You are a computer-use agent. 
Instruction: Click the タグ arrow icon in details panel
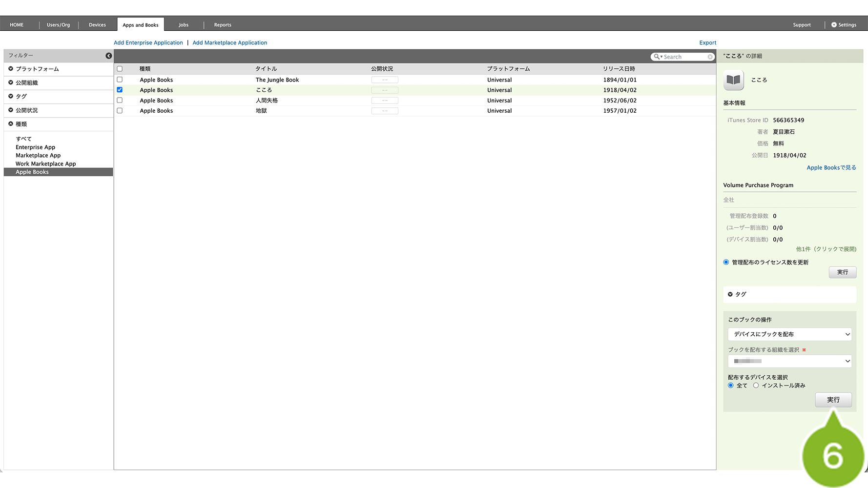(x=730, y=294)
